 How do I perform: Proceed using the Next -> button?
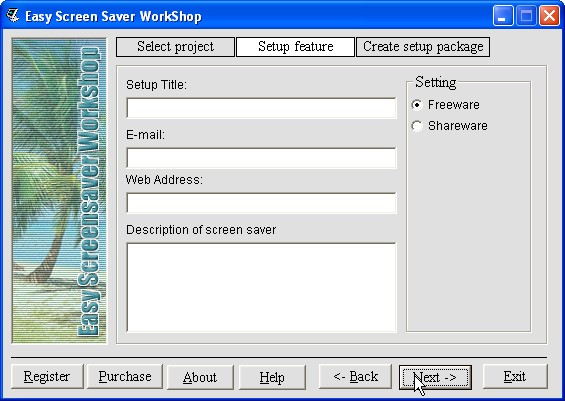[x=435, y=377]
